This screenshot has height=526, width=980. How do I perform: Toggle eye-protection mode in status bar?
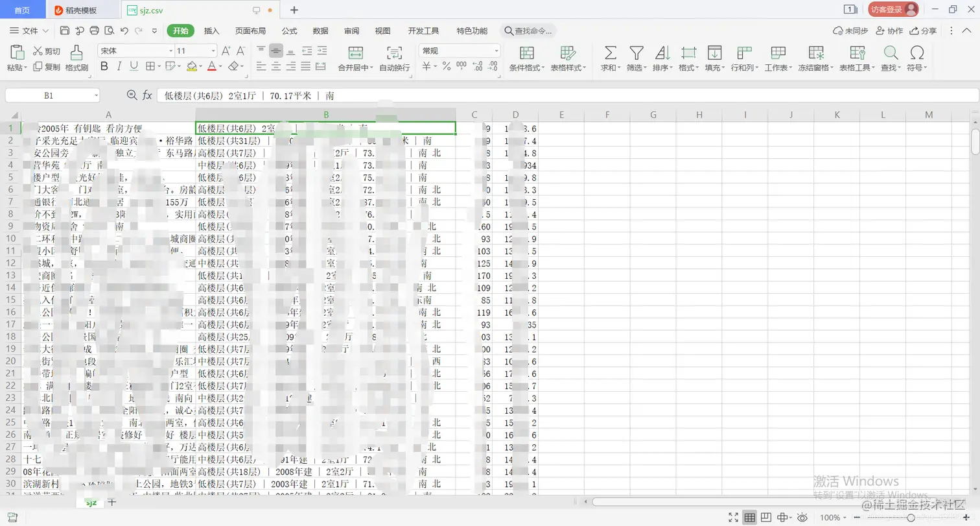pos(802,517)
